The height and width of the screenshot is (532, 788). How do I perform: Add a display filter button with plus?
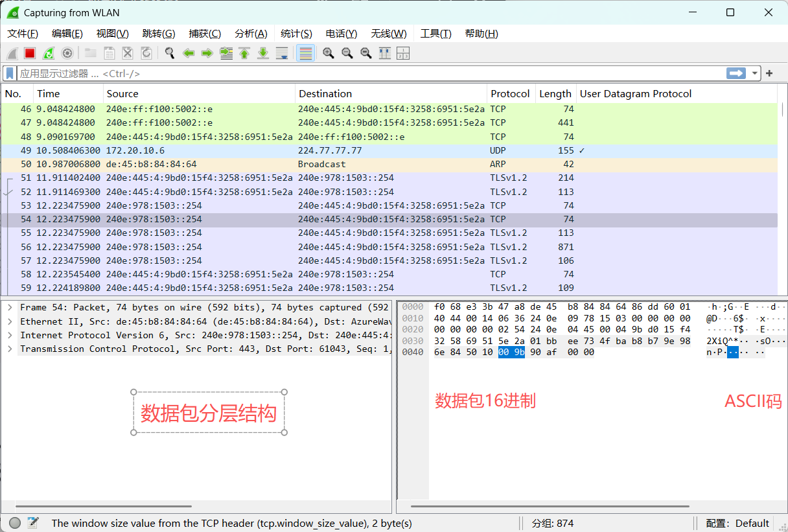(x=770, y=73)
